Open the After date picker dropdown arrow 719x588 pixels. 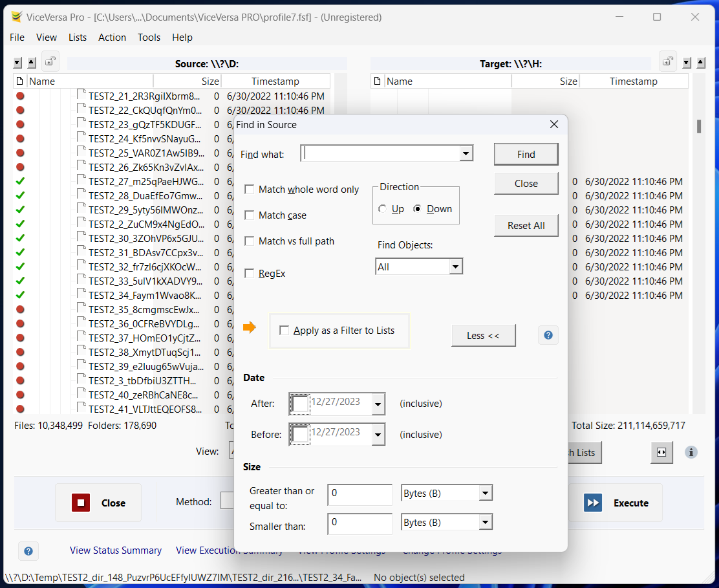pyautogui.click(x=378, y=404)
